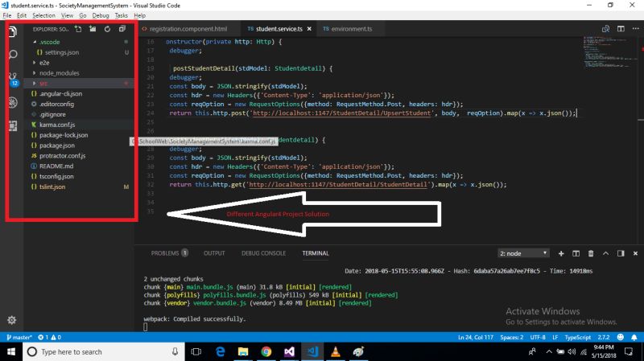Image resolution: width=644 pixels, height=361 pixels.
Task: Click the master branch in the status bar
Action: pyautogui.click(x=19, y=337)
